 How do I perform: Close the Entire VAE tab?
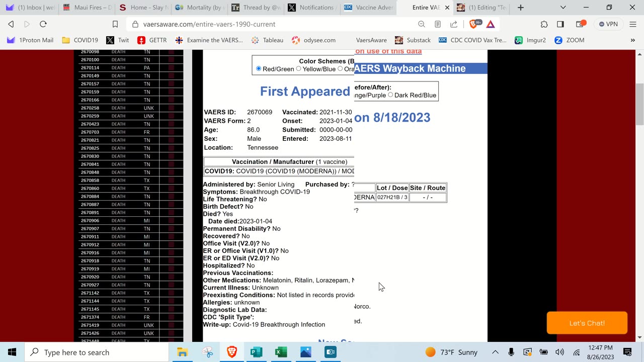(x=447, y=8)
